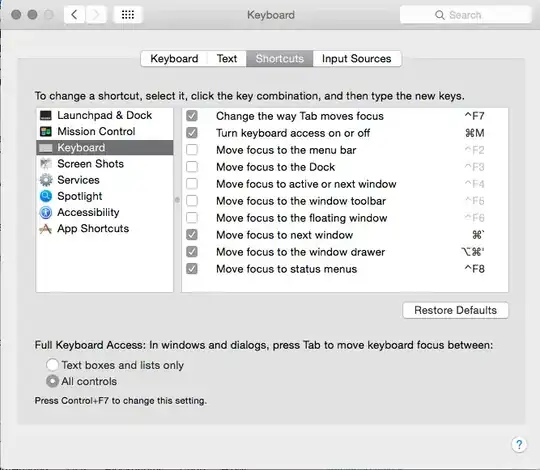The width and height of the screenshot is (540, 470).
Task: Open the help question mark button
Action: pyautogui.click(x=519, y=445)
